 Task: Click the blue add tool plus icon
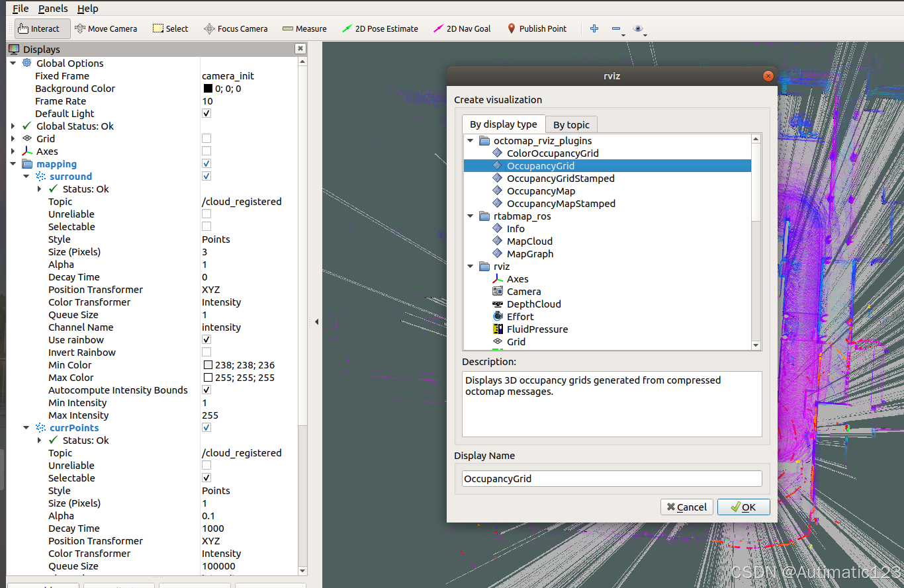click(x=594, y=28)
